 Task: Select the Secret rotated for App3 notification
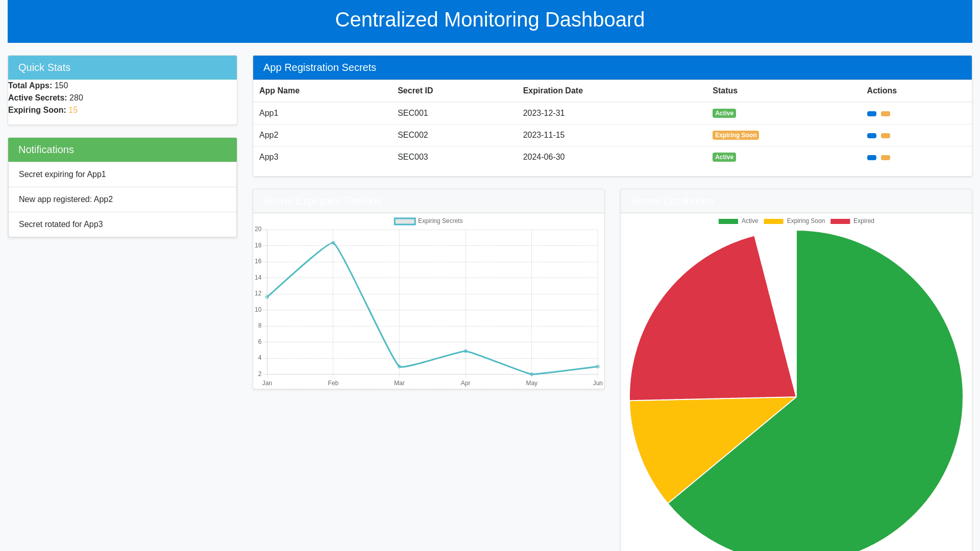click(x=61, y=224)
